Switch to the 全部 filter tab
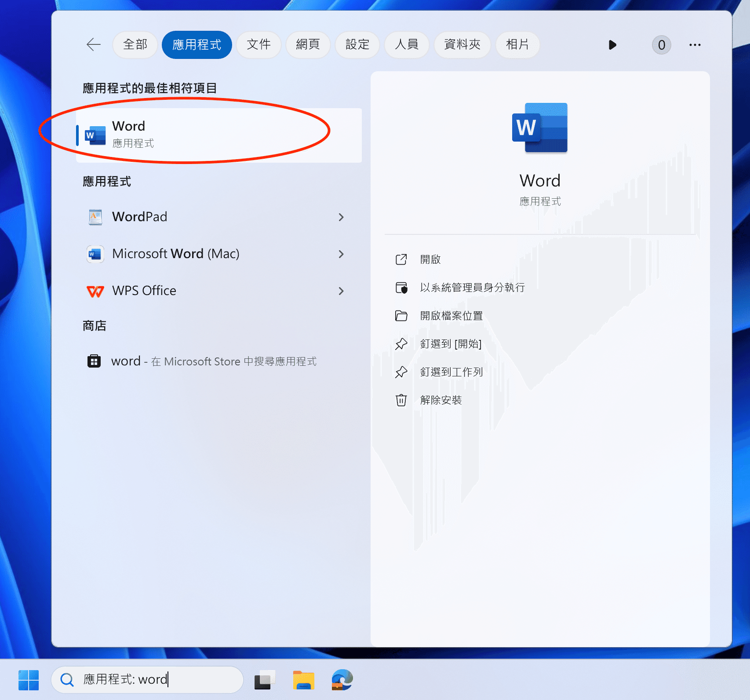The image size is (750, 700). 135,44
